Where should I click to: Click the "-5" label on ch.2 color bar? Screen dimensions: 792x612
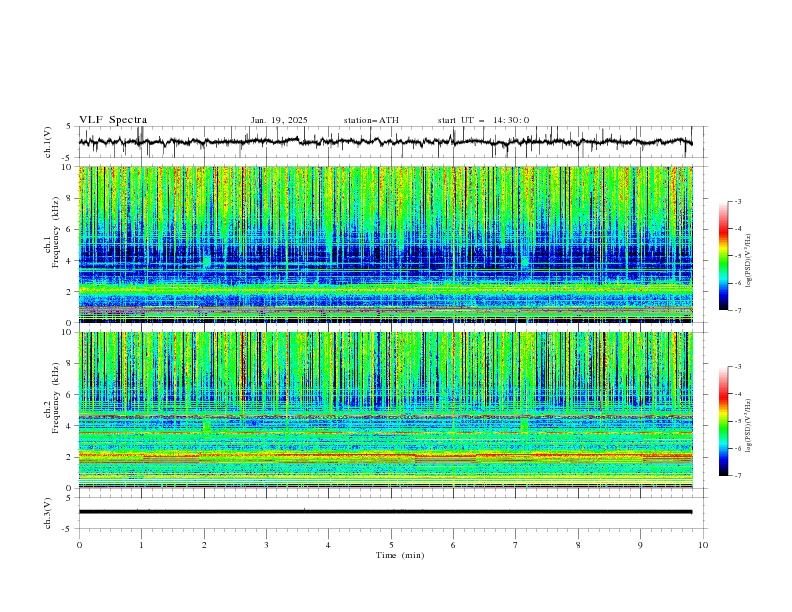point(738,421)
